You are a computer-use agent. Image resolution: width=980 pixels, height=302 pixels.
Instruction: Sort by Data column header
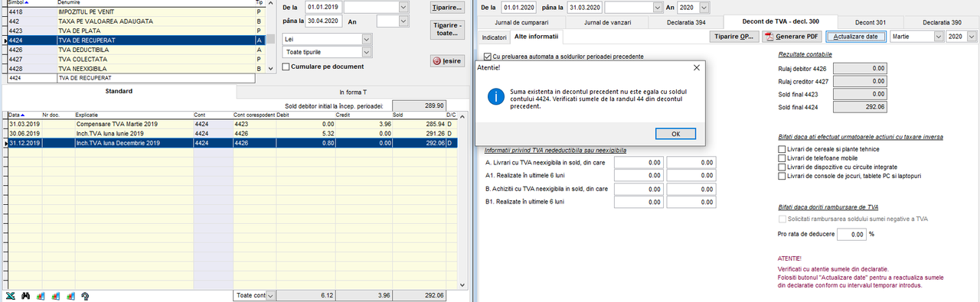click(24, 114)
